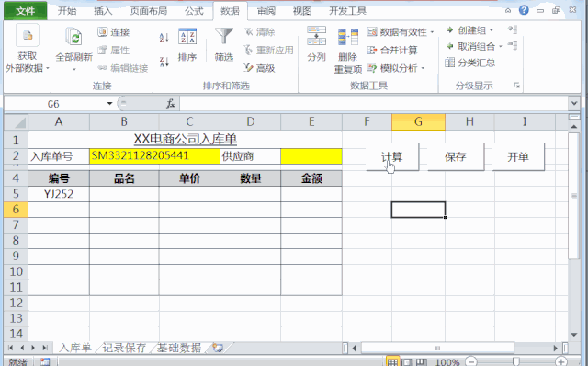Click the insert function fx button
This screenshot has height=366, width=588.
click(x=171, y=103)
